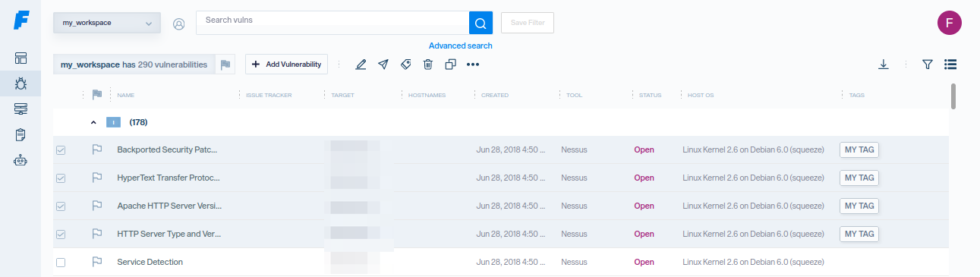The image size is (980, 277).
Task: Open the my_workspace dropdown
Action: (x=107, y=23)
